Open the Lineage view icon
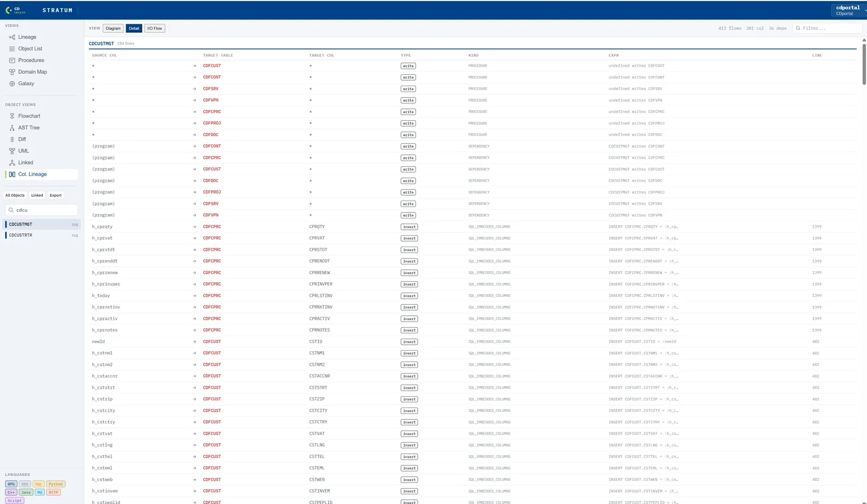867x504 pixels. [x=12, y=37]
